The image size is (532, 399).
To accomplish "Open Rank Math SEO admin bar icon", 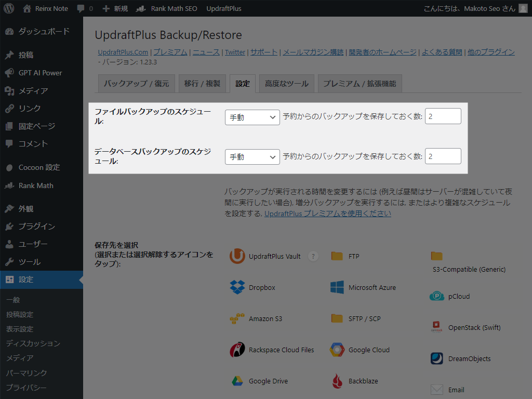I will click(141, 8).
